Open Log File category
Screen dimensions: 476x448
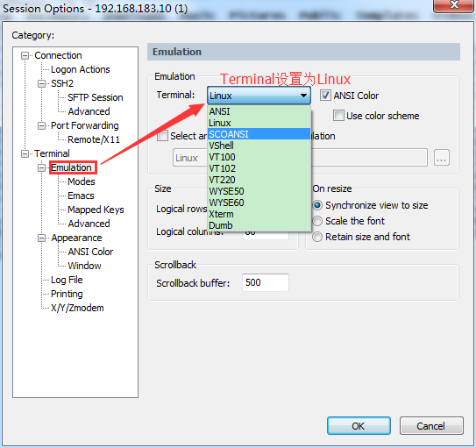[x=67, y=280]
